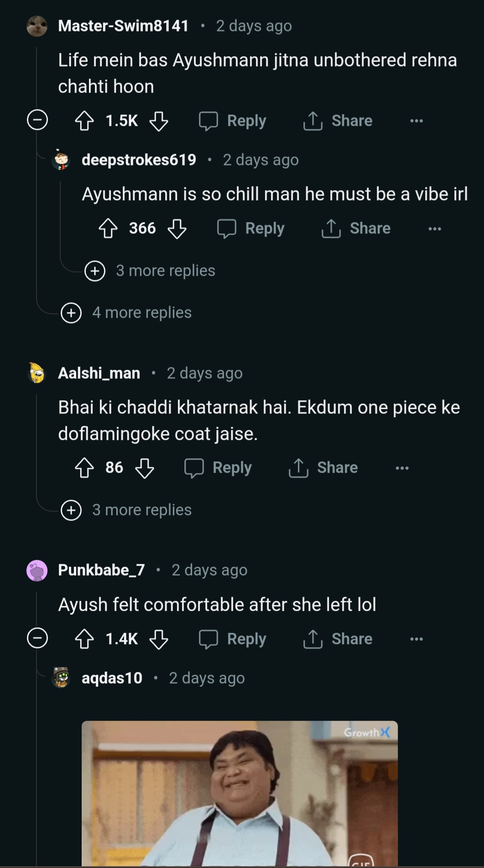Downvote the Aalshi_man comment

145,468
